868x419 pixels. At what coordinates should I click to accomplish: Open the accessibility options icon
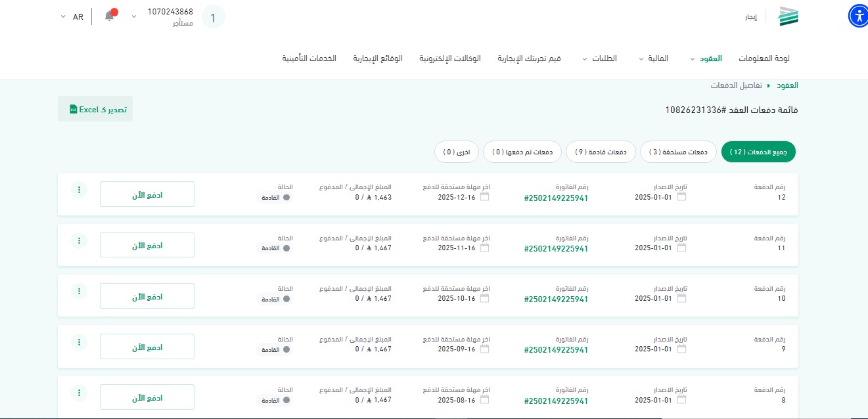tap(858, 17)
